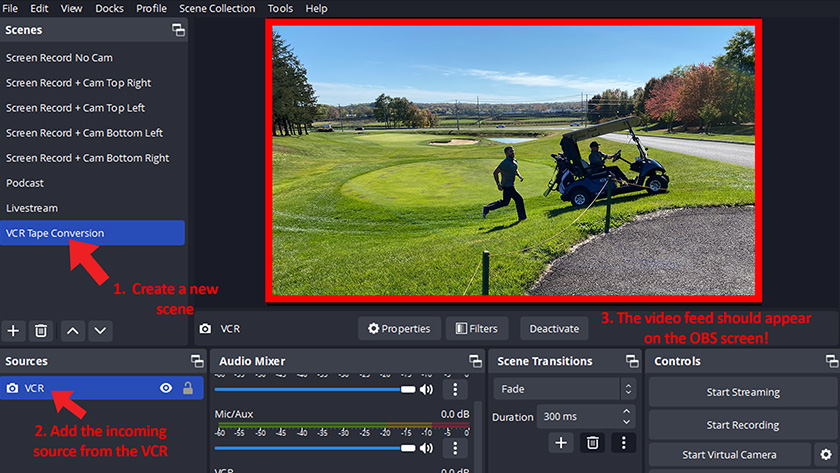Mute the Mic/Aux audio channel
The height and width of the screenshot is (473, 840).
pos(427,448)
